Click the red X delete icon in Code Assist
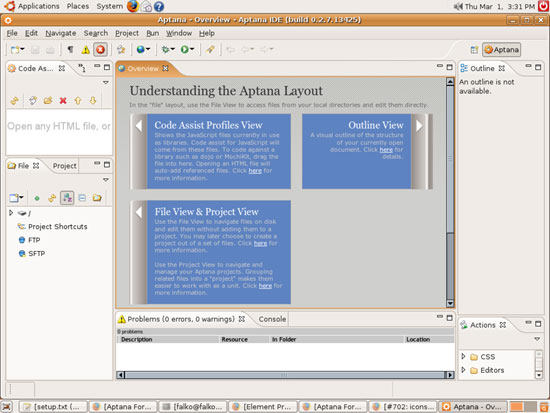The image size is (550, 413). pos(63,101)
